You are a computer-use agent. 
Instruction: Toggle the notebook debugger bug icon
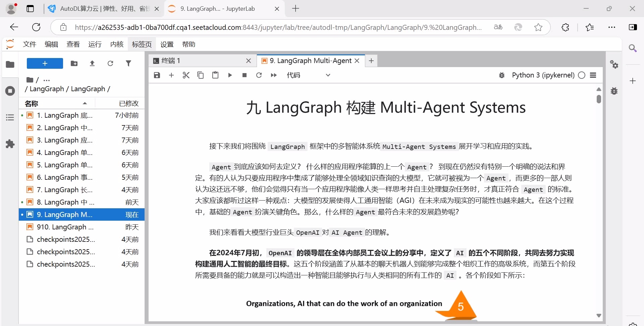(501, 75)
